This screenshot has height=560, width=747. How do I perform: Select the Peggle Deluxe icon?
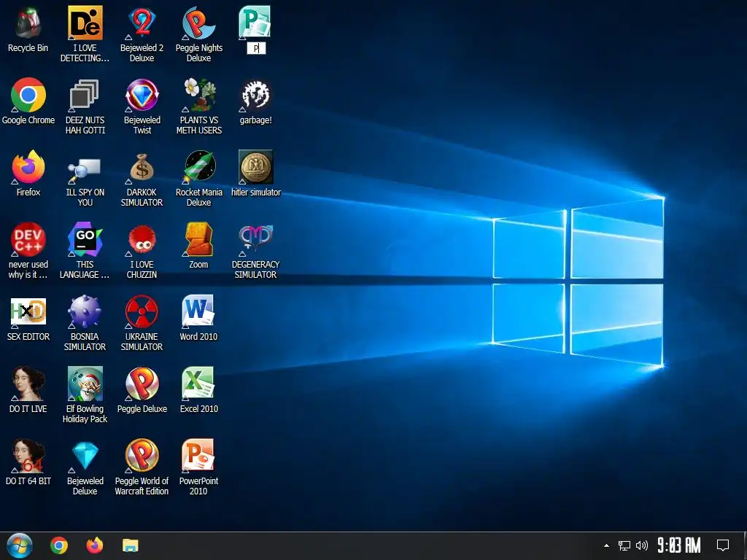tap(142, 384)
